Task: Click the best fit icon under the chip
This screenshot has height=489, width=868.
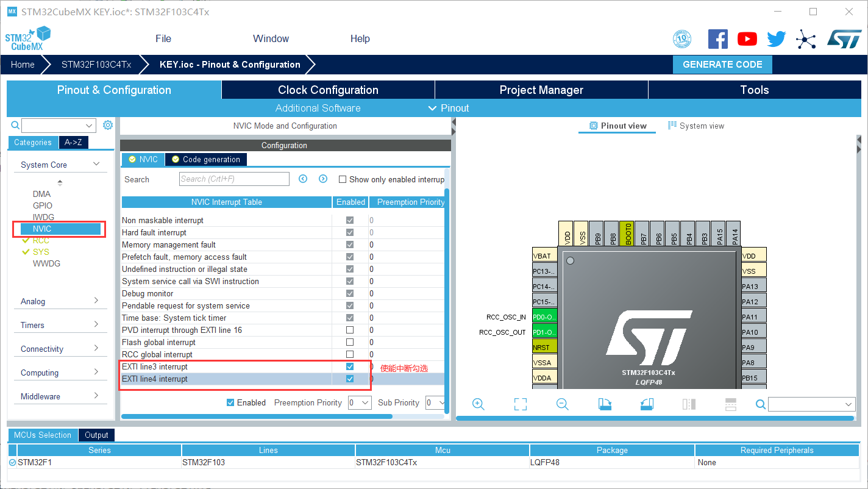Action: tap(520, 404)
